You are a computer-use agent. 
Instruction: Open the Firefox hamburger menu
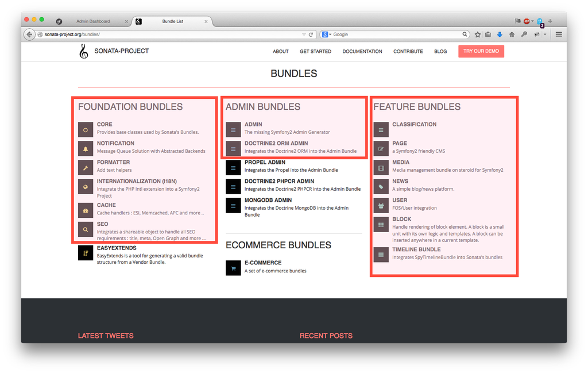click(559, 34)
